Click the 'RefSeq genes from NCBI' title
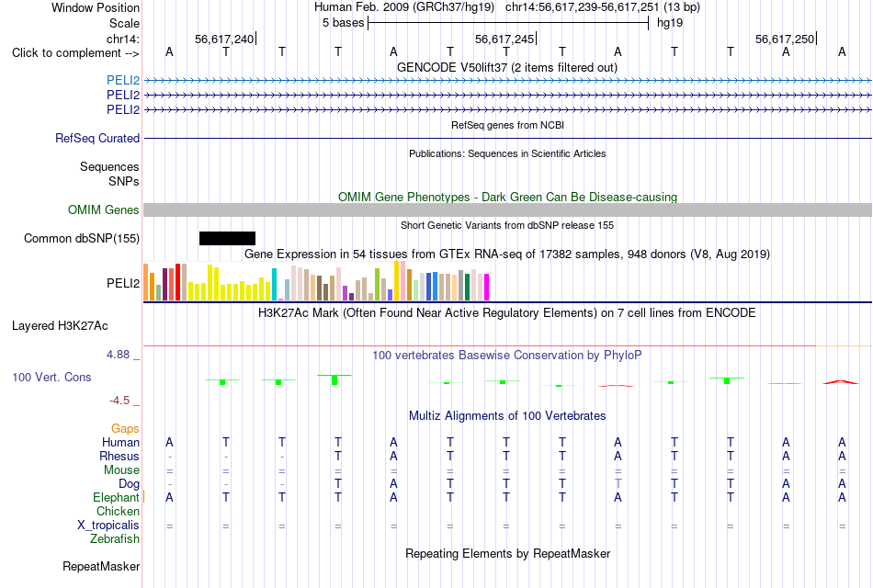Image resolution: width=873 pixels, height=588 pixels. click(507, 125)
